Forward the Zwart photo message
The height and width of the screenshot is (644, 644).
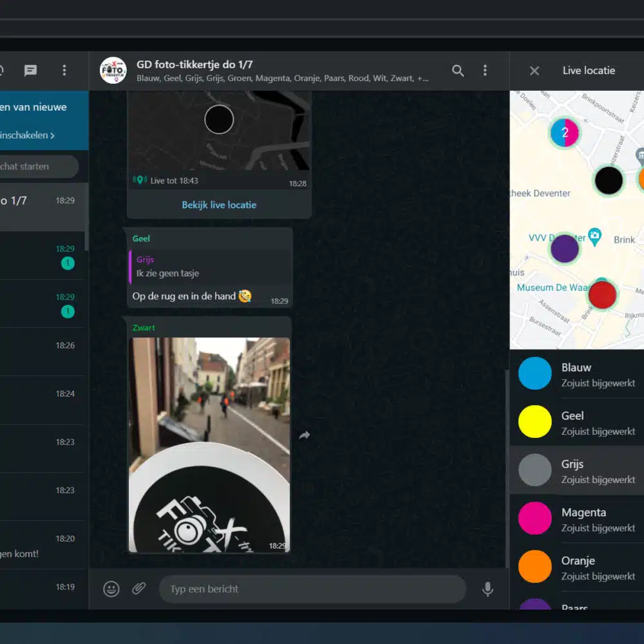pos(305,435)
